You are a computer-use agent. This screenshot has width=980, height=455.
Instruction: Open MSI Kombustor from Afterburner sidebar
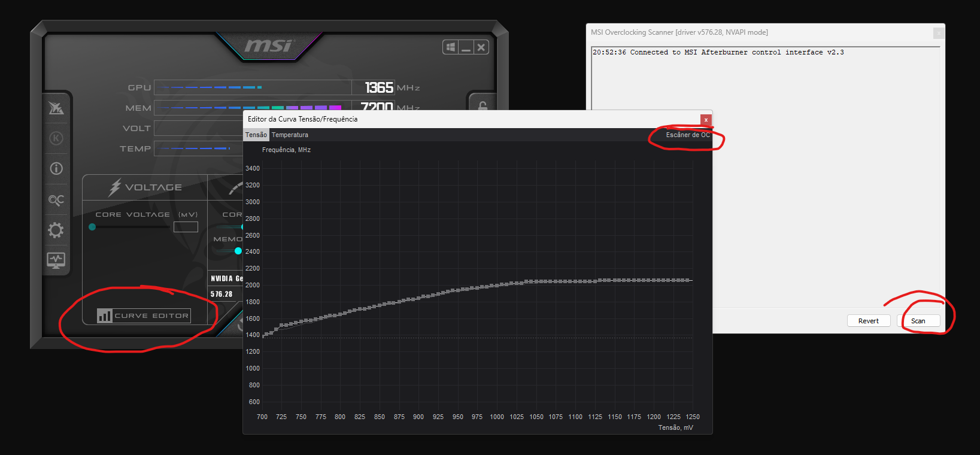click(x=56, y=108)
